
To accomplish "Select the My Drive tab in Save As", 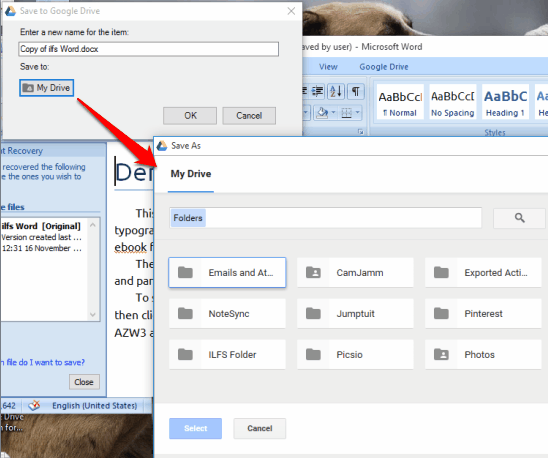I will pos(191,174).
